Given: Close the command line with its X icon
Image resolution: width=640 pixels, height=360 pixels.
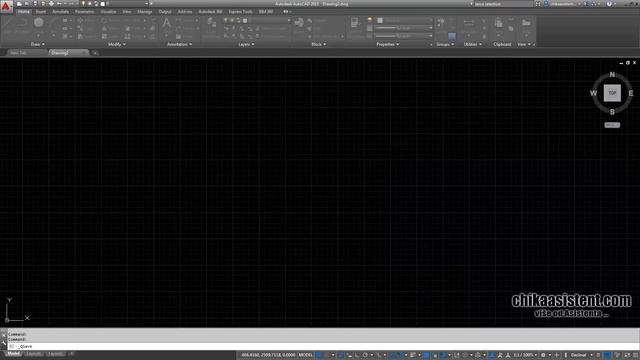Looking at the screenshot, I should tap(4, 335).
